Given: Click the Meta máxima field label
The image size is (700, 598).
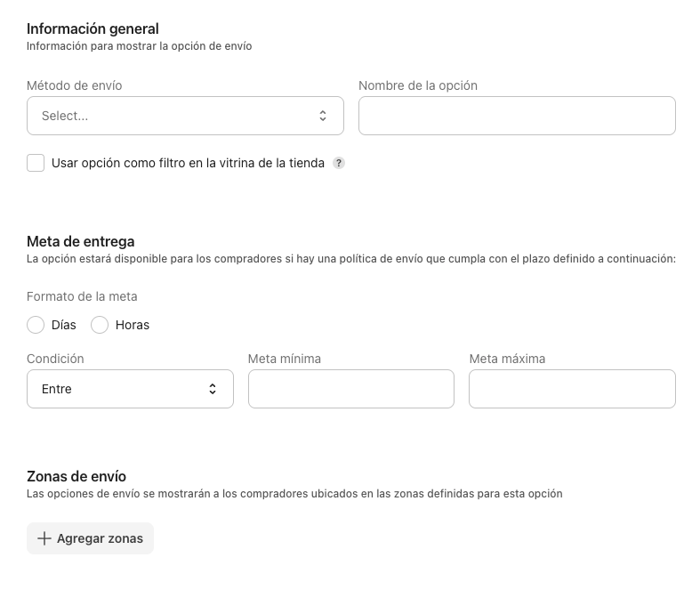Looking at the screenshot, I should tap(507, 359).
